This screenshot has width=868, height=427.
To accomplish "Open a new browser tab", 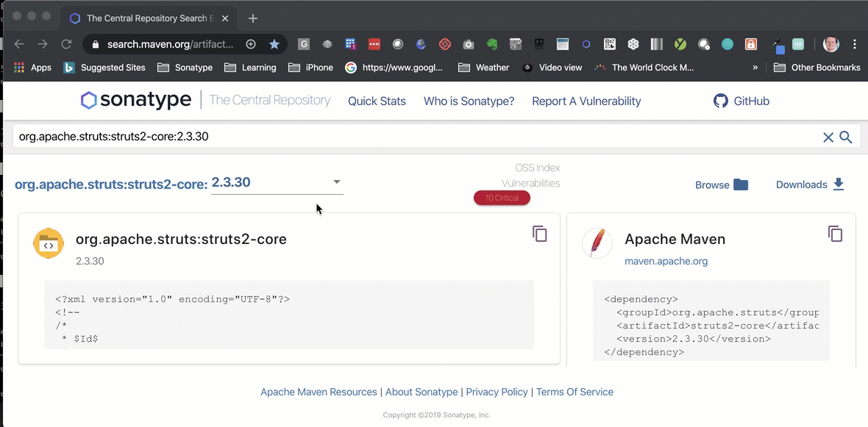I will (253, 18).
